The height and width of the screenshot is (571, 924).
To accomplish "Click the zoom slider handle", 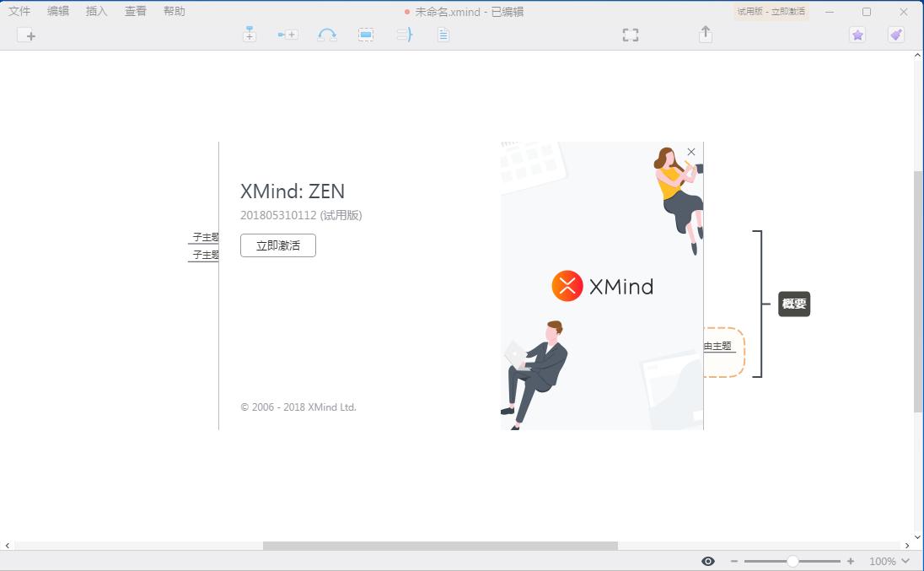I will click(x=792, y=561).
